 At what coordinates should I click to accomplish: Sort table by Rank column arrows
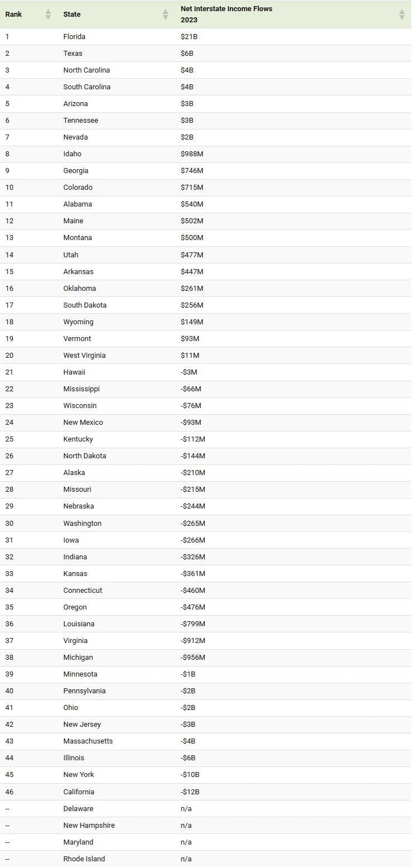click(x=48, y=15)
